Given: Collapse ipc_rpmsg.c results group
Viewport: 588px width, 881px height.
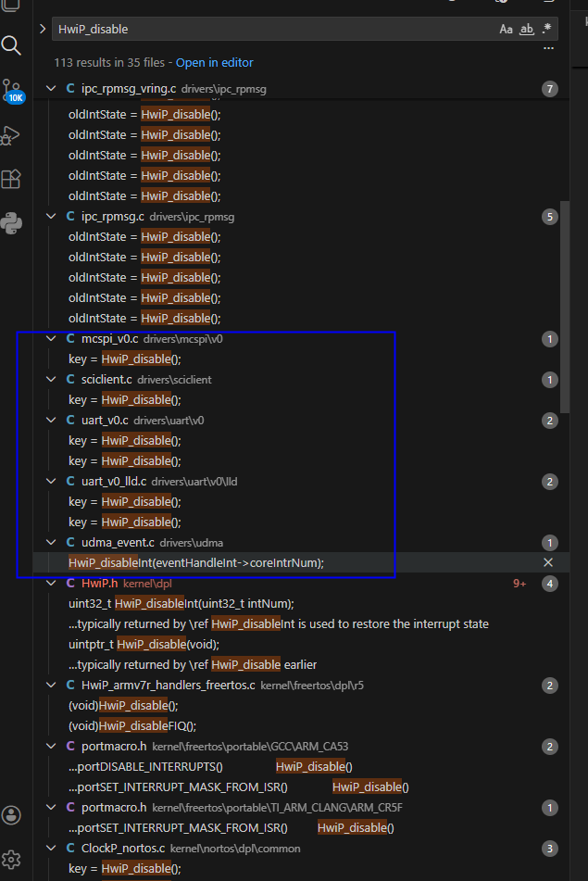Looking at the screenshot, I should click(x=51, y=217).
